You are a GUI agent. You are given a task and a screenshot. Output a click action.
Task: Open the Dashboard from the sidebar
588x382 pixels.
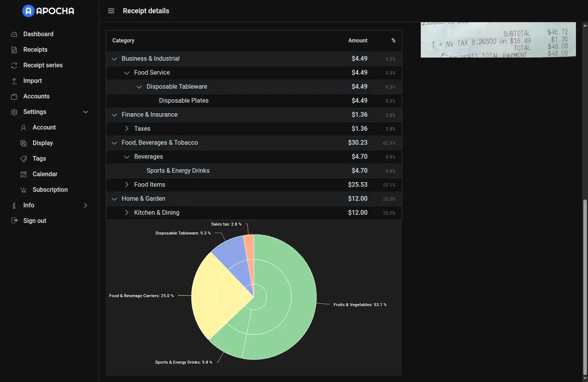pyautogui.click(x=38, y=34)
